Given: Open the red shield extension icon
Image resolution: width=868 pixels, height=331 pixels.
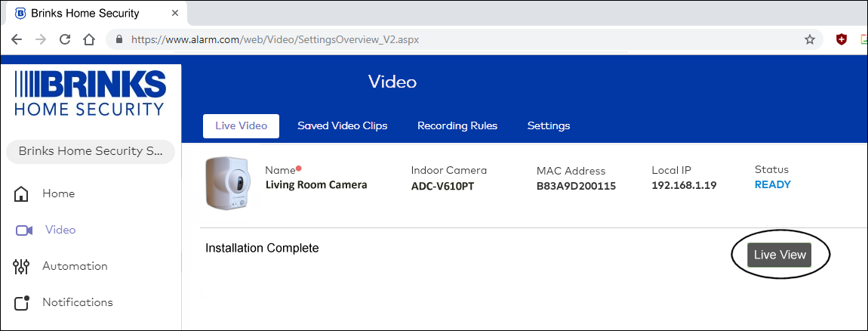Looking at the screenshot, I should point(842,39).
